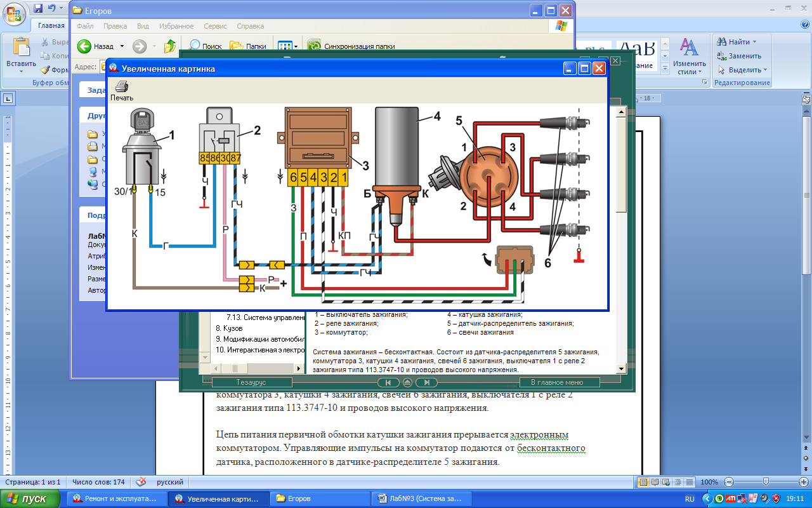Screen dimensions: 812x508
Task: Open Файл menu in Егоров window
Action: [85, 27]
